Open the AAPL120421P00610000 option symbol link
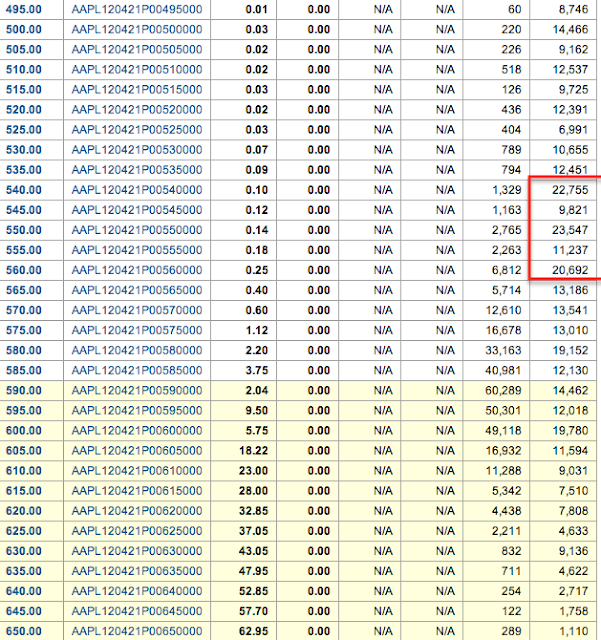 [137, 471]
